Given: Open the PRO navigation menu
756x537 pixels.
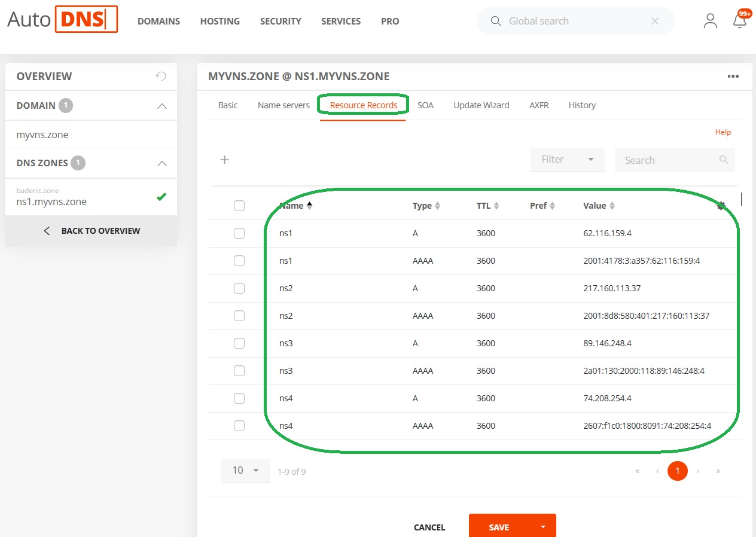Looking at the screenshot, I should (x=390, y=21).
